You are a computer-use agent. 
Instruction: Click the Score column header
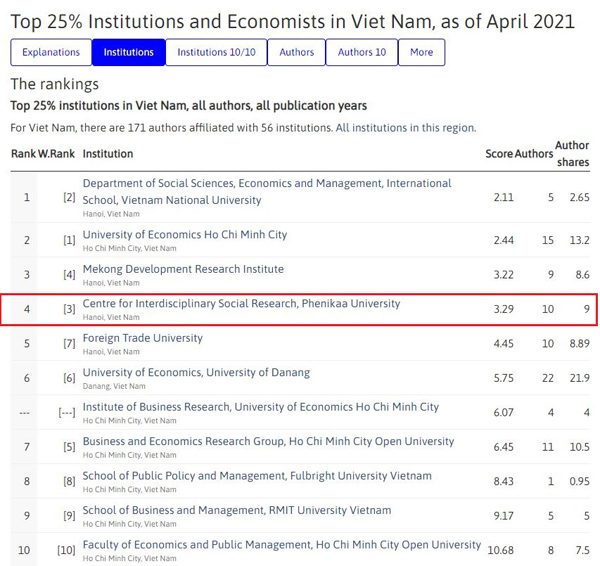point(498,154)
